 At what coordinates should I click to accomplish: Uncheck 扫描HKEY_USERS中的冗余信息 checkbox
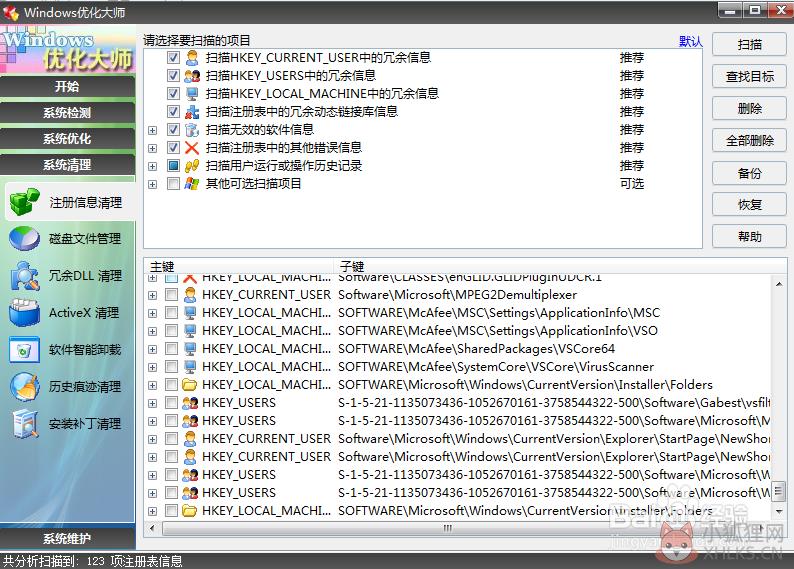[173, 76]
